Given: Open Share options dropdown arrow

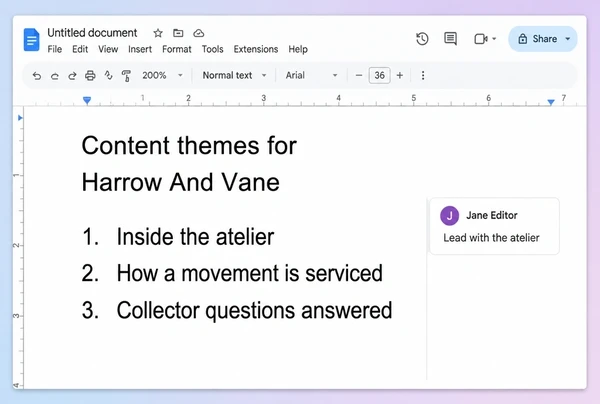Looking at the screenshot, I should (568, 39).
